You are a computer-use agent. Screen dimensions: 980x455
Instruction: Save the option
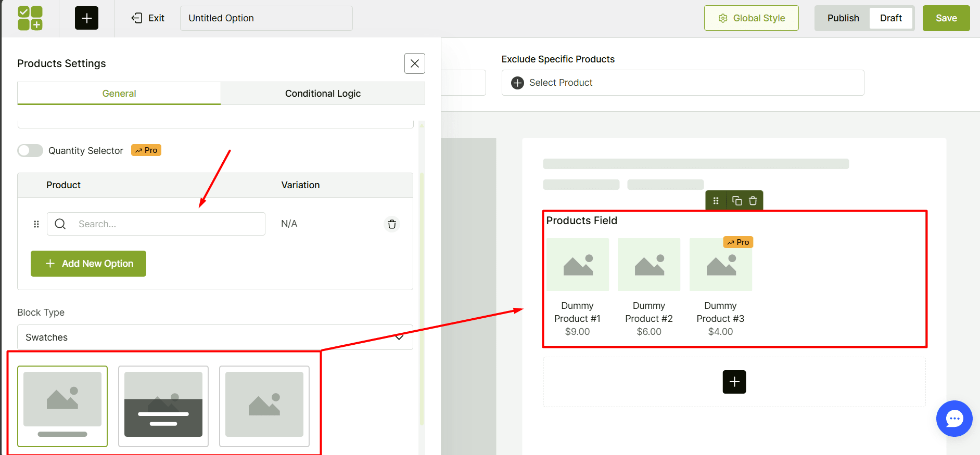(946, 18)
